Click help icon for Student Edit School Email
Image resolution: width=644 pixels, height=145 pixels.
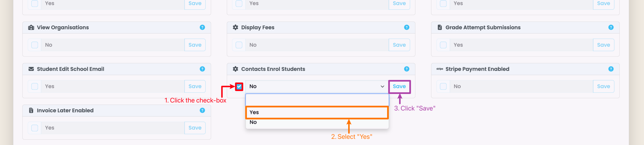coord(202,69)
